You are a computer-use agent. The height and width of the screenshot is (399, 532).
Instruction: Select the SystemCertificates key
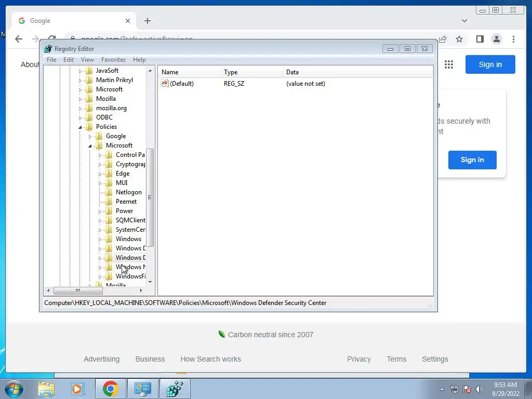(130, 230)
